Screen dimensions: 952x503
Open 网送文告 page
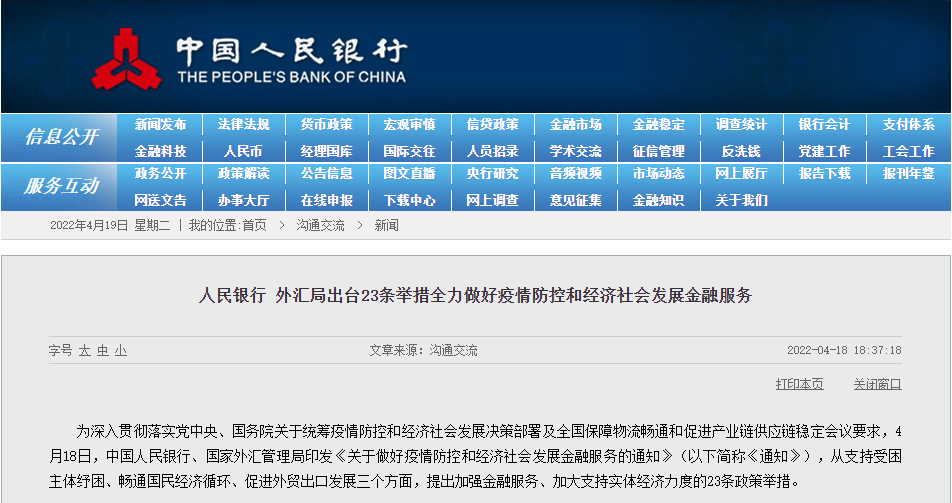[x=160, y=200]
